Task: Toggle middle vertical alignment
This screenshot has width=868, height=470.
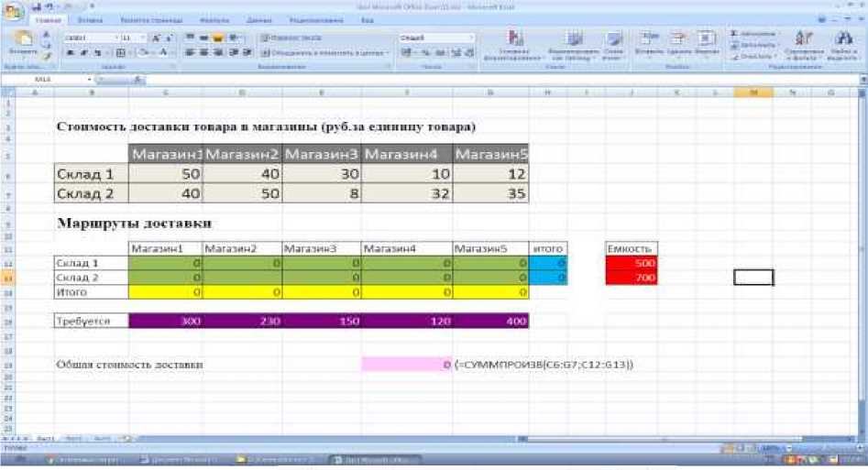Action: click(x=203, y=38)
